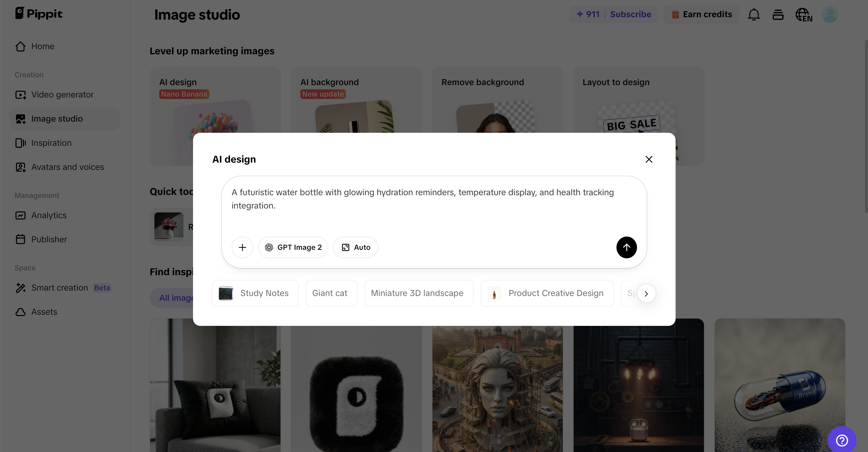Click the Publisher calendar icon
The height and width of the screenshot is (452, 868).
click(21, 239)
